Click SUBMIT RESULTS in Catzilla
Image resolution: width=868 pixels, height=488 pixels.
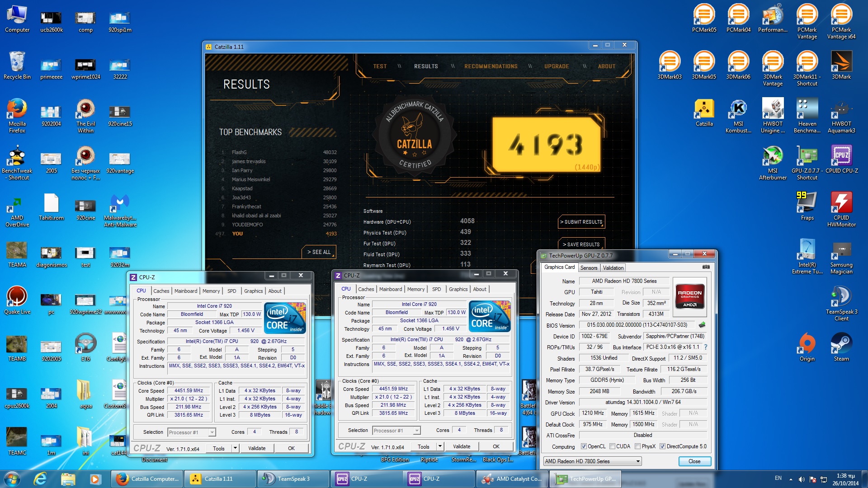pyautogui.click(x=581, y=222)
